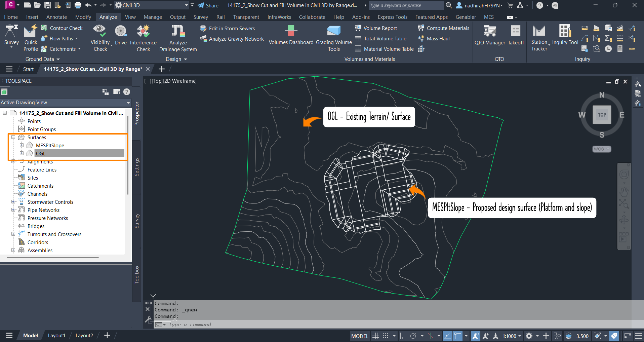Click the Takeoff icon
Screen dimensions: 644x342
click(x=516, y=35)
